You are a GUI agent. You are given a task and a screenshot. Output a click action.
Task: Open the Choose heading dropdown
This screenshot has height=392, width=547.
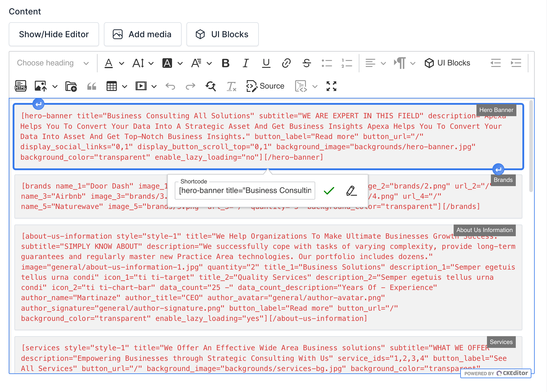click(53, 63)
